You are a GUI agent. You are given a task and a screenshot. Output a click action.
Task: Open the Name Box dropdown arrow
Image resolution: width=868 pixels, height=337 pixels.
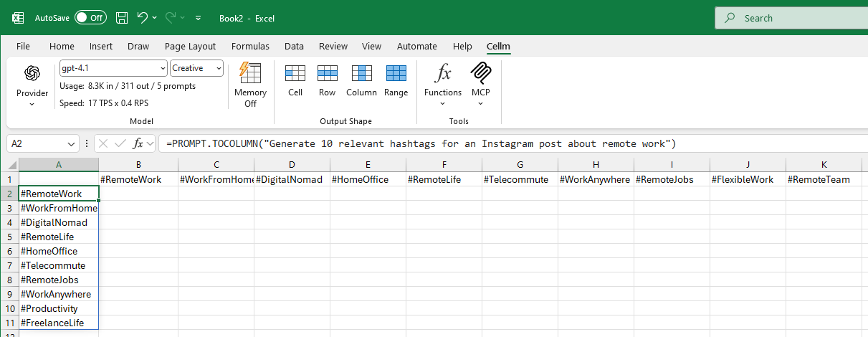[x=71, y=143]
